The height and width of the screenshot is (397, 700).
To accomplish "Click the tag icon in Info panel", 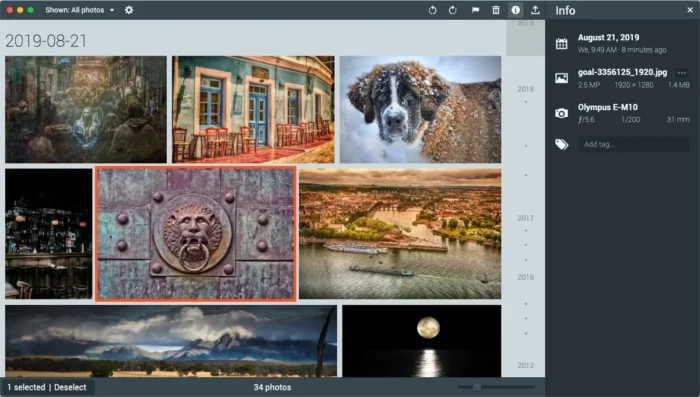I will click(x=561, y=144).
